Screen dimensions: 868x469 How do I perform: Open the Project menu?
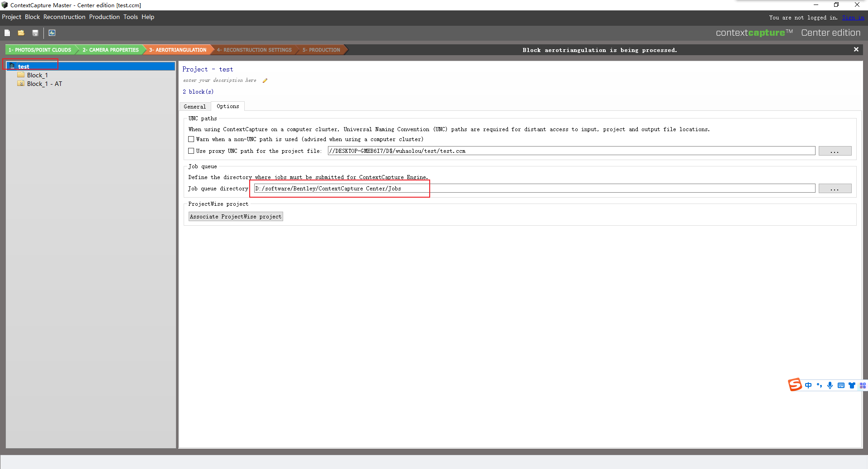pos(11,17)
